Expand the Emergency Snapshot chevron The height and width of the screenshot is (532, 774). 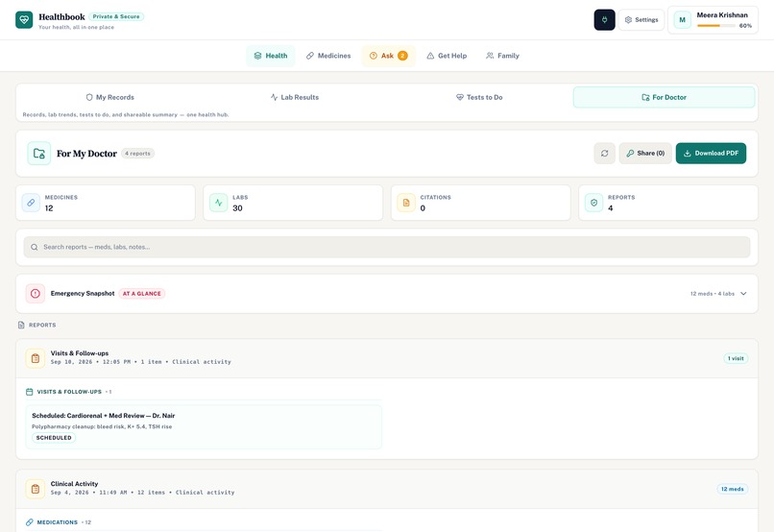[x=743, y=294]
